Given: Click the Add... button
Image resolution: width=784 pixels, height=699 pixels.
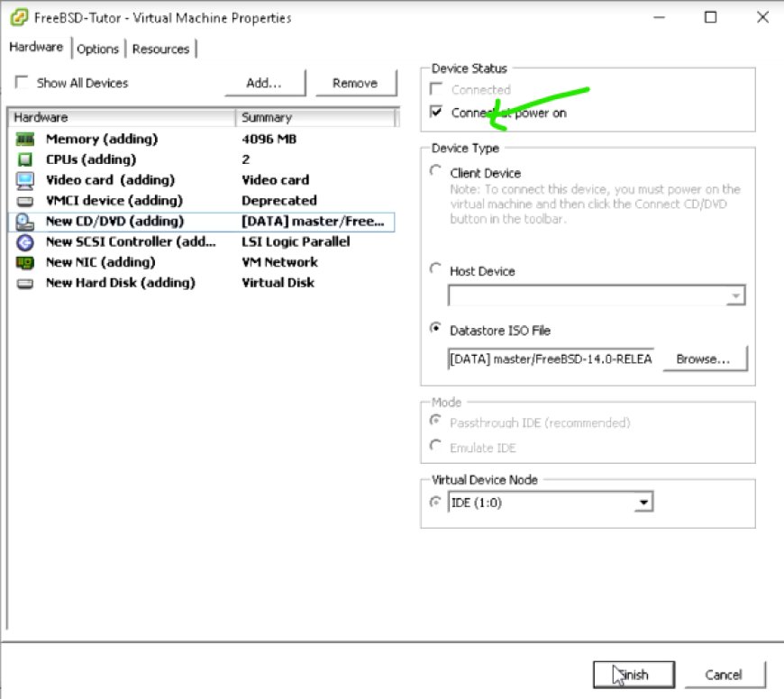Looking at the screenshot, I should 265,83.
